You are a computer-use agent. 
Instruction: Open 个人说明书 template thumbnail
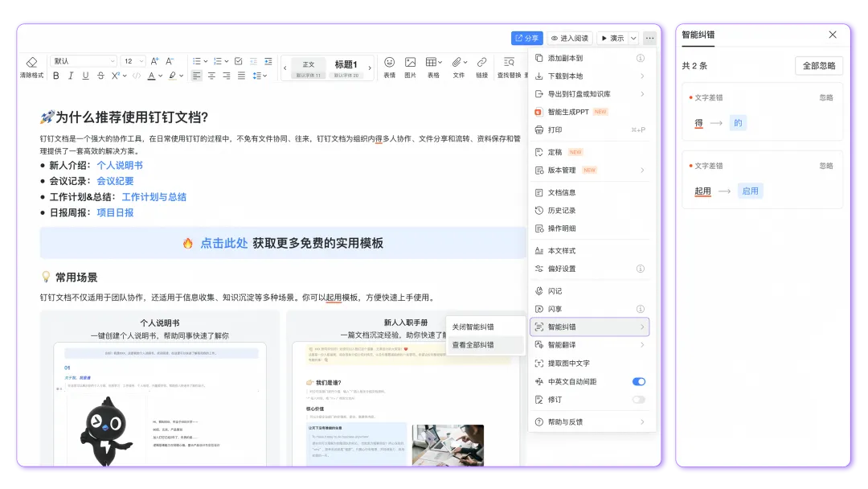(159, 405)
